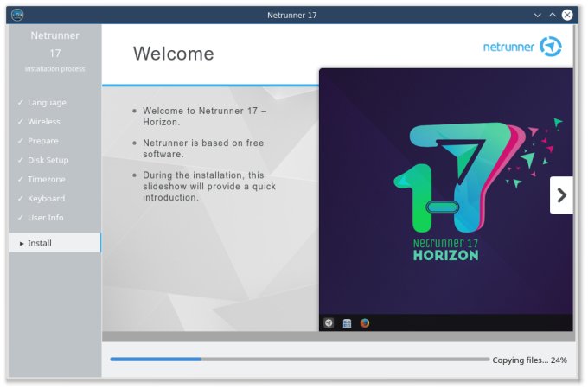Select the Language step in sidebar
The height and width of the screenshot is (389, 588).
point(47,102)
